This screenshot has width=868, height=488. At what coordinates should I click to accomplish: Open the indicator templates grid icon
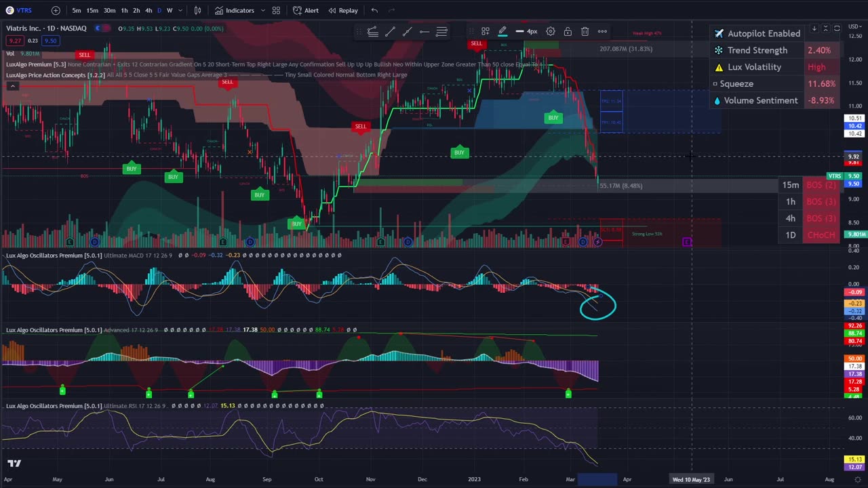pos(276,10)
